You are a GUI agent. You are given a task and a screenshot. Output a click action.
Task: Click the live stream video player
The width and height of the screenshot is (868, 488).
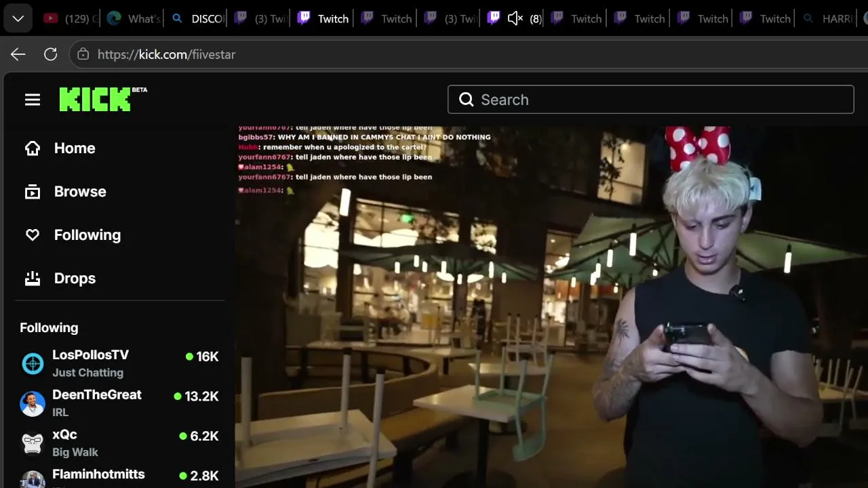(x=551, y=306)
